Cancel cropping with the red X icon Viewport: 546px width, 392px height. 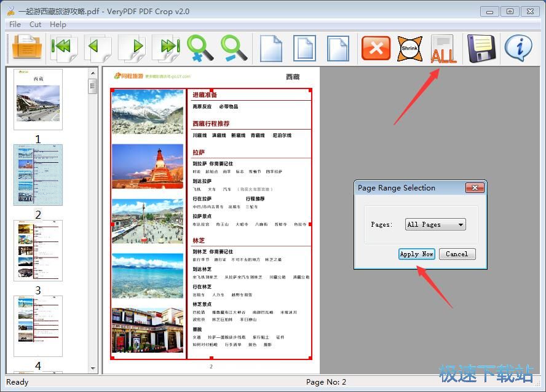376,48
